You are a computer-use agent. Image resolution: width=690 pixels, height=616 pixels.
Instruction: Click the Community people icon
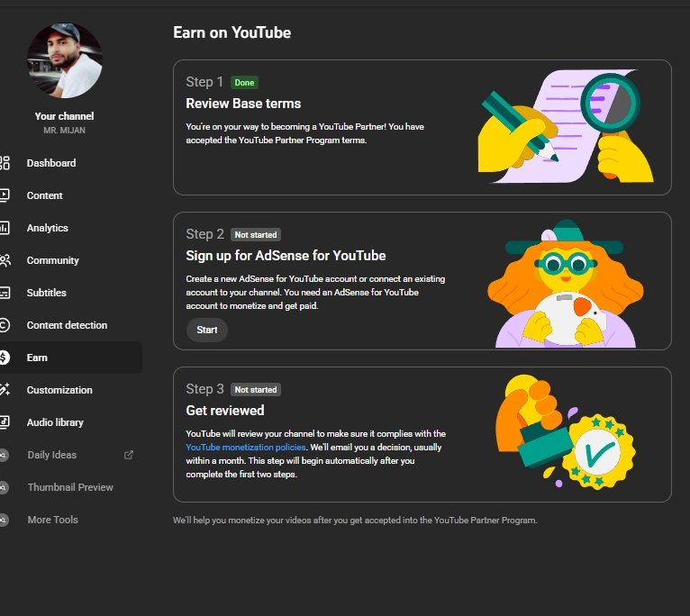click(5, 260)
